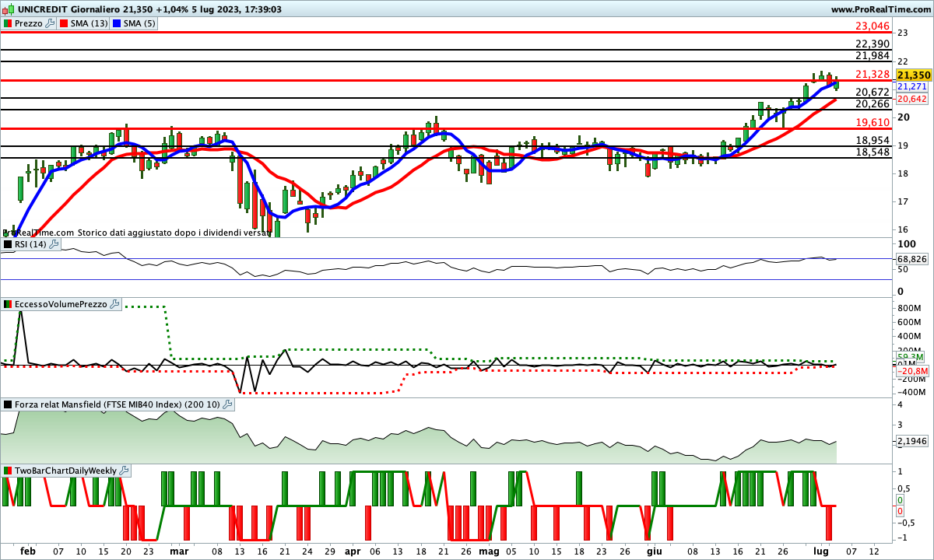This screenshot has height=560, width=934.
Task: Click the horizontal level label 21,984
Action: [x=873, y=55]
